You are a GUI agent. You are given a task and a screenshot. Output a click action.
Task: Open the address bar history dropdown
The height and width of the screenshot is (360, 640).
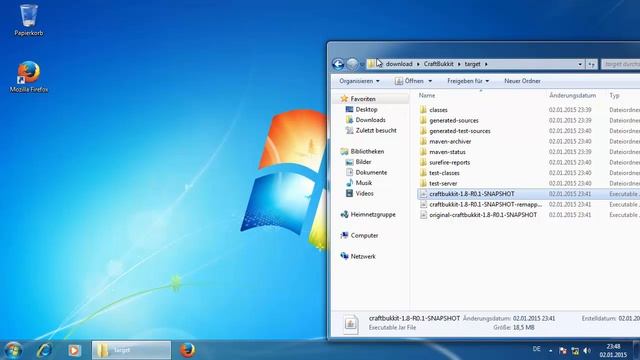tap(580, 64)
